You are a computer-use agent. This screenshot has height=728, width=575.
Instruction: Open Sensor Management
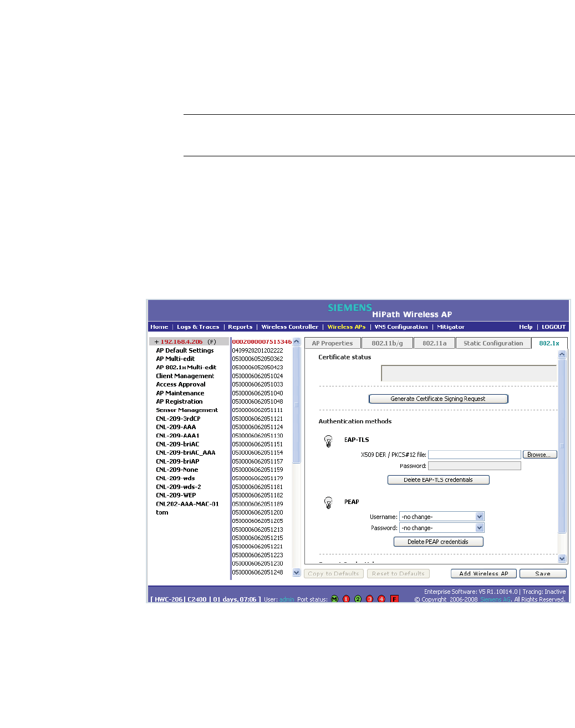coord(187,410)
